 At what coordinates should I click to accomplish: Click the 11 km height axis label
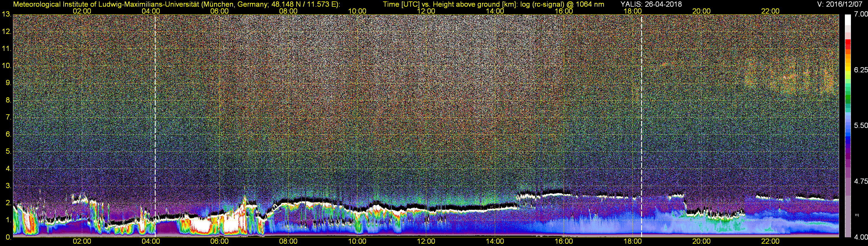[7, 49]
